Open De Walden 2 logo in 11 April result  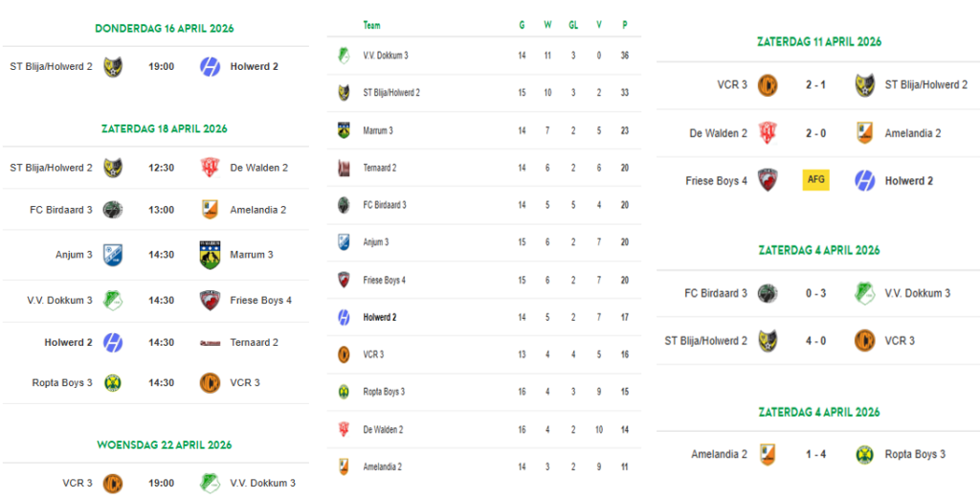[767, 133]
